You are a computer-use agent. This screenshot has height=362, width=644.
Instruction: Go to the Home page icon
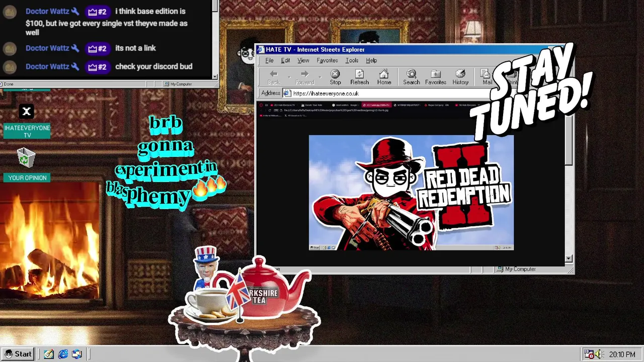pyautogui.click(x=384, y=74)
